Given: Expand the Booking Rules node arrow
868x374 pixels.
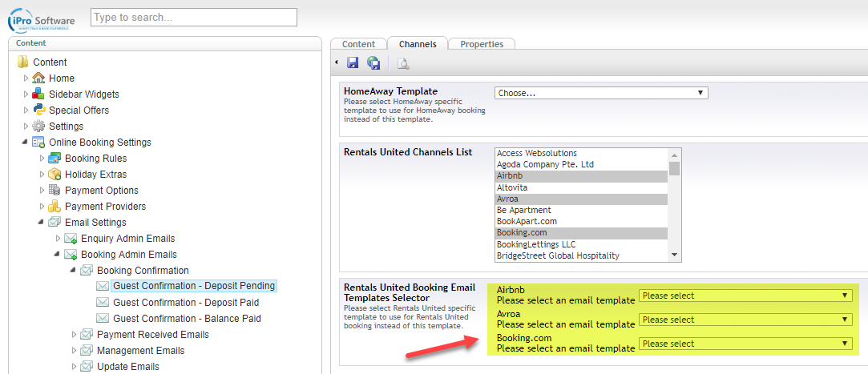Looking at the screenshot, I should click(x=42, y=159).
